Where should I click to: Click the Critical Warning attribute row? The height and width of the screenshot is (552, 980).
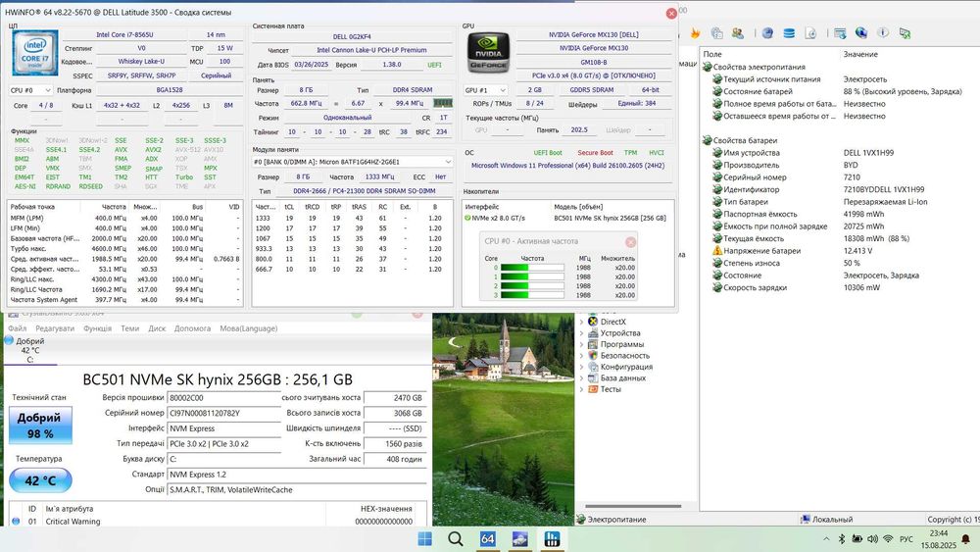click(218, 522)
